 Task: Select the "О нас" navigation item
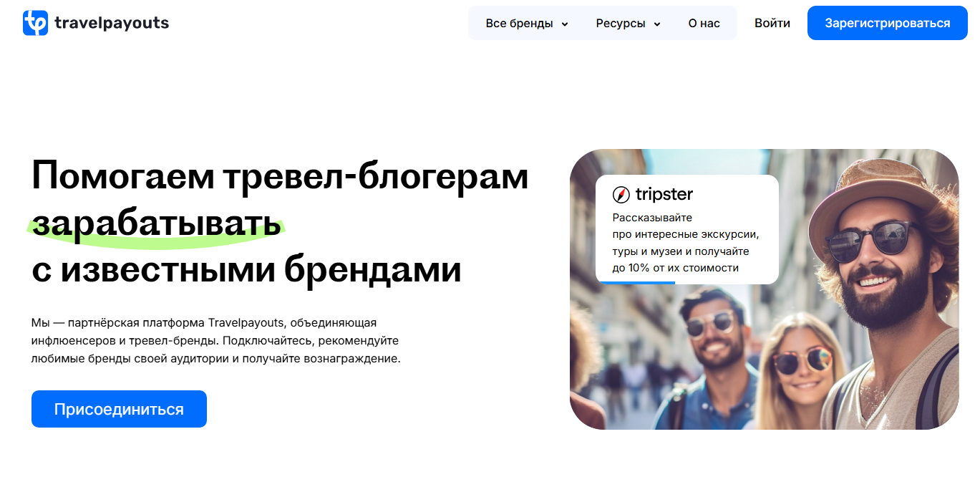pos(704,22)
